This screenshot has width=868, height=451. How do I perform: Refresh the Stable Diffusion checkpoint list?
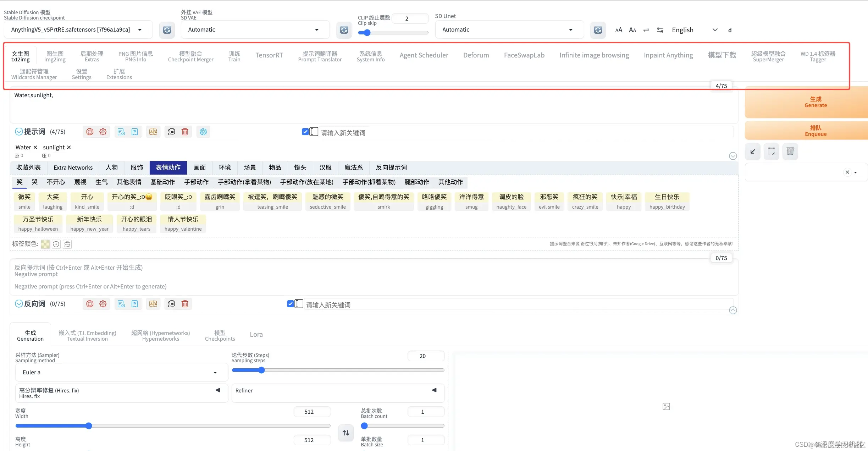(167, 30)
